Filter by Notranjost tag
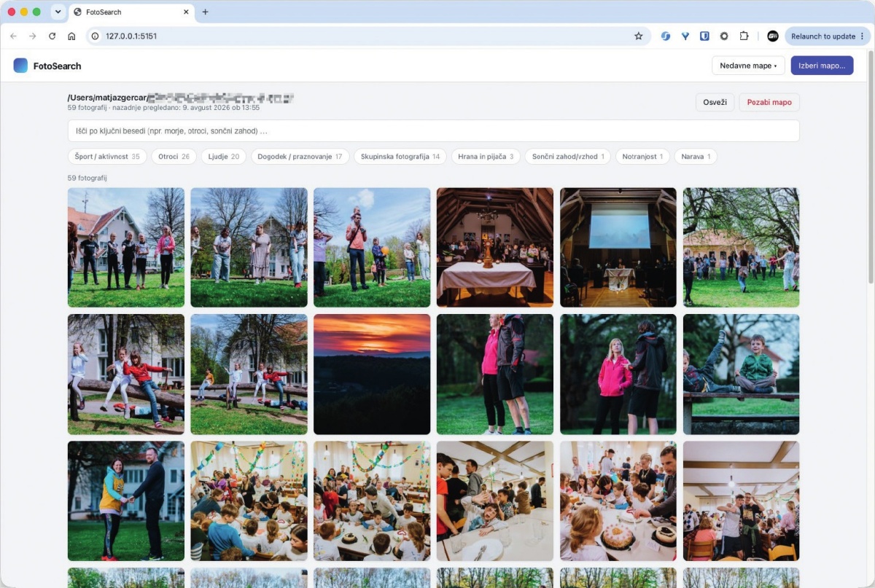This screenshot has height=588, width=875. 642,157
